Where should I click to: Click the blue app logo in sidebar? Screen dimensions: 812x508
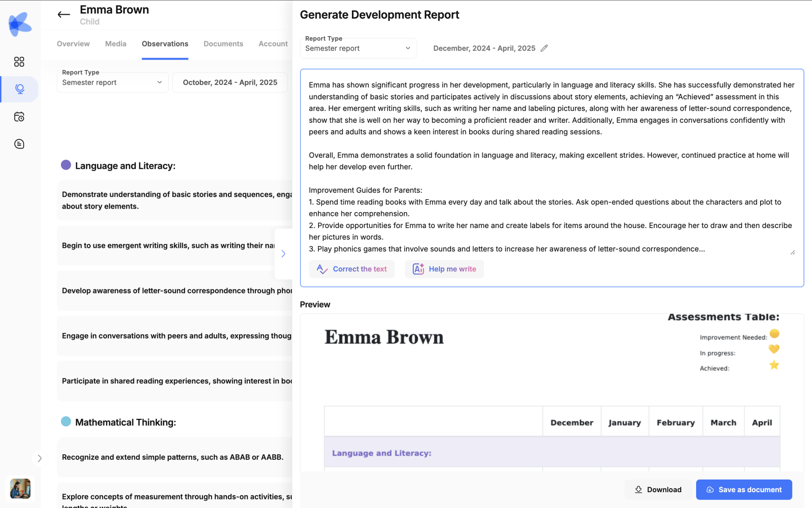pos(20,23)
